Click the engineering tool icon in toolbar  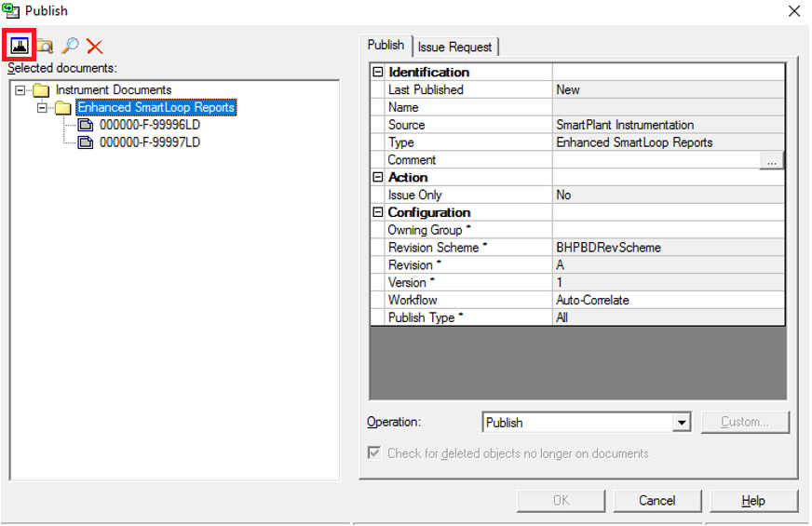click(20, 46)
